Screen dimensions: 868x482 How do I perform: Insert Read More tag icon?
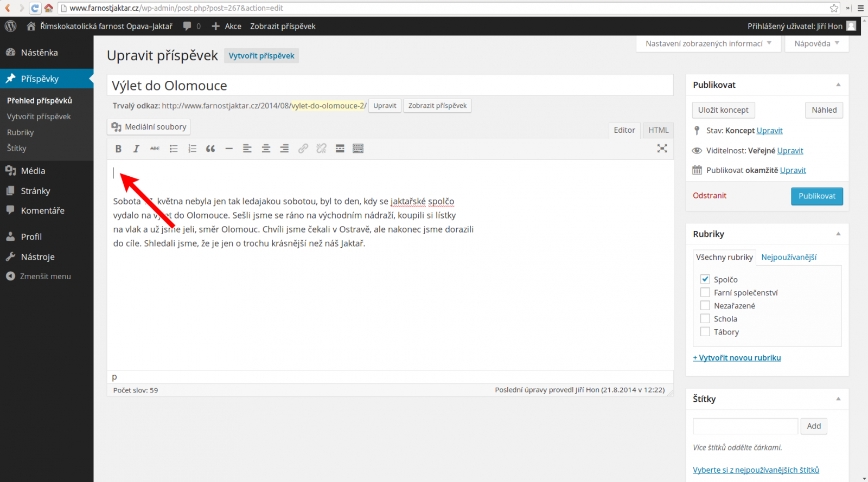coord(340,149)
